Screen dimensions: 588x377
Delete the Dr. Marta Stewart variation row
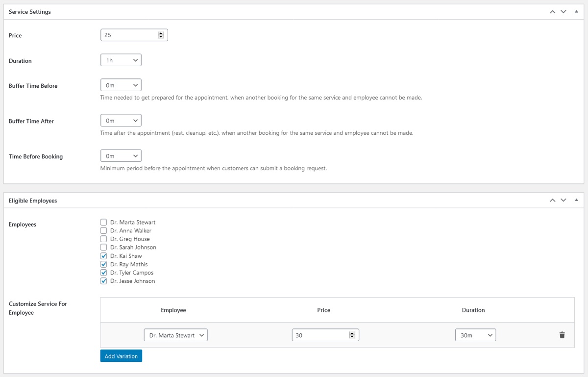point(562,335)
